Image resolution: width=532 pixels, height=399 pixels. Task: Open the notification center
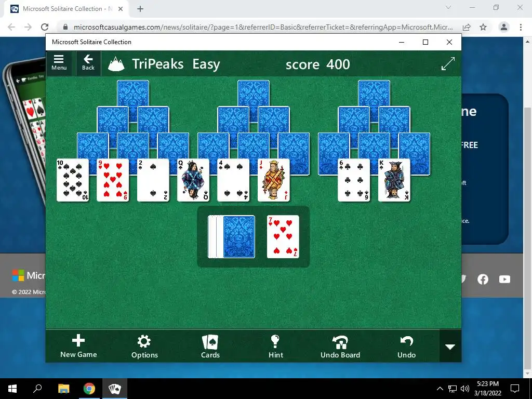(x=515, y=389)
